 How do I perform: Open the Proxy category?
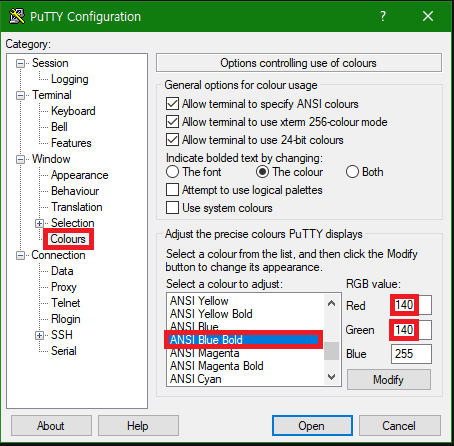click(64, 287)
